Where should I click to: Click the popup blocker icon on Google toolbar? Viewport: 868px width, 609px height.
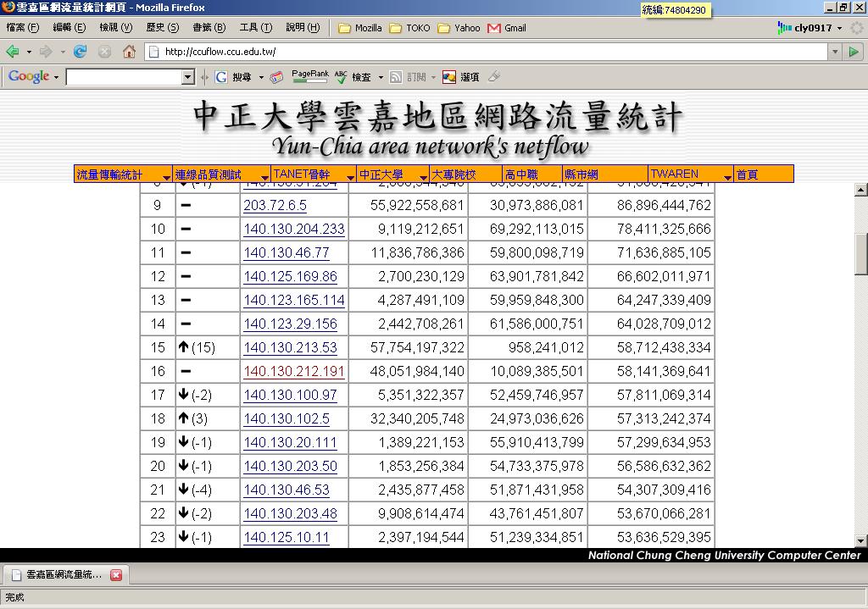point(276,77)
